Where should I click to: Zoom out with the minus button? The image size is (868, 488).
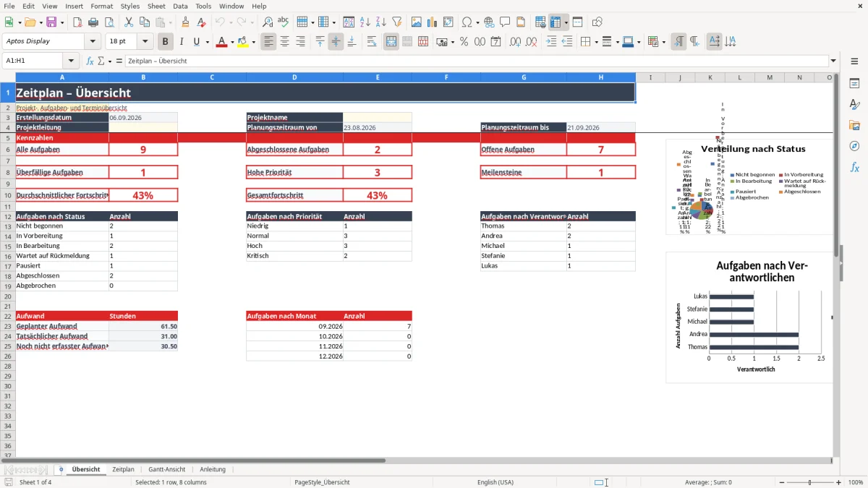coord(780,482)
